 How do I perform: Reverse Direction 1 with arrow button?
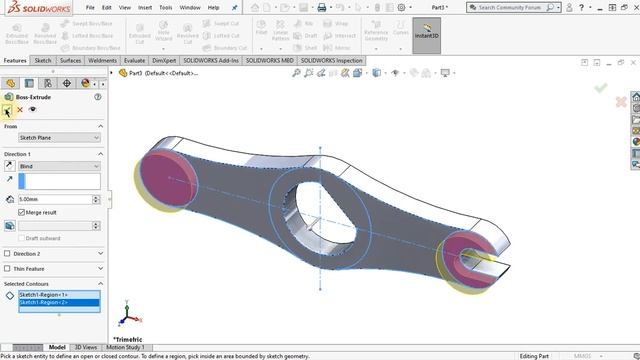(x=10, y=166)
